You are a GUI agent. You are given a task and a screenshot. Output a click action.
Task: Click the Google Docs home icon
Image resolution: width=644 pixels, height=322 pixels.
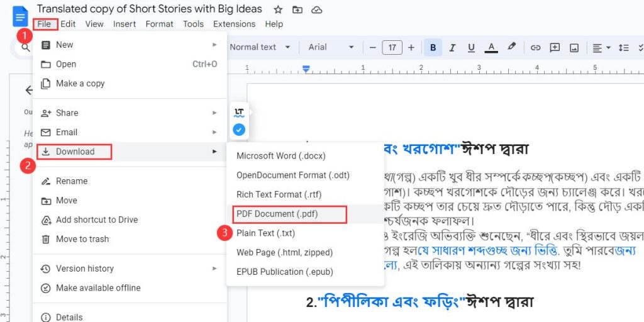(x=20, y=16)
